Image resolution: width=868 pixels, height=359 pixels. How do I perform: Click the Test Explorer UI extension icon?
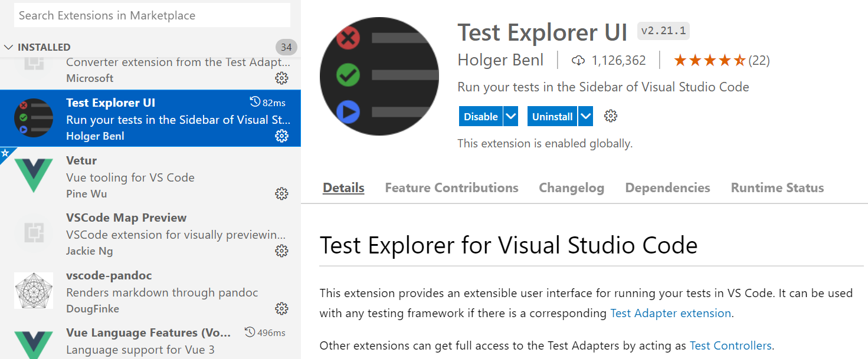click(34, 118)
